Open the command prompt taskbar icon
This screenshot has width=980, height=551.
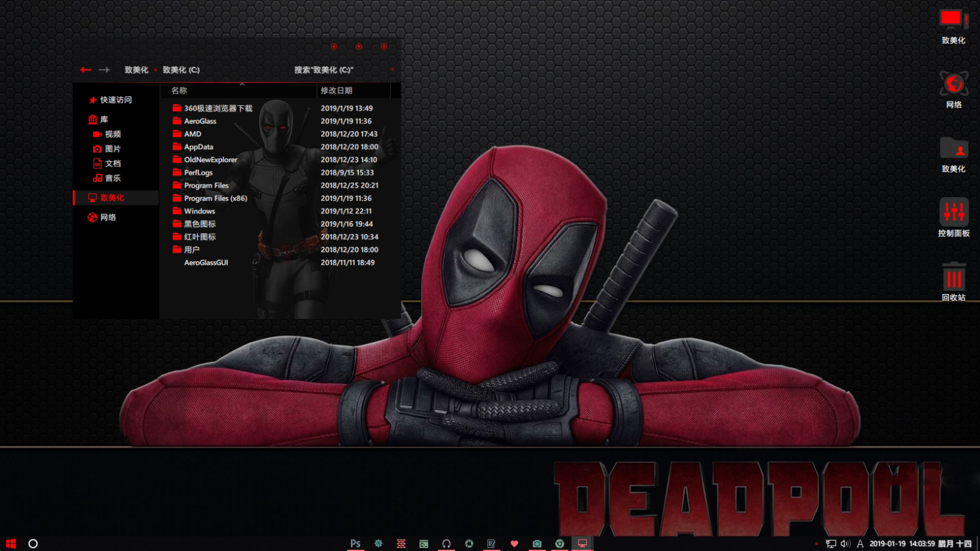(x=424, y=544)
